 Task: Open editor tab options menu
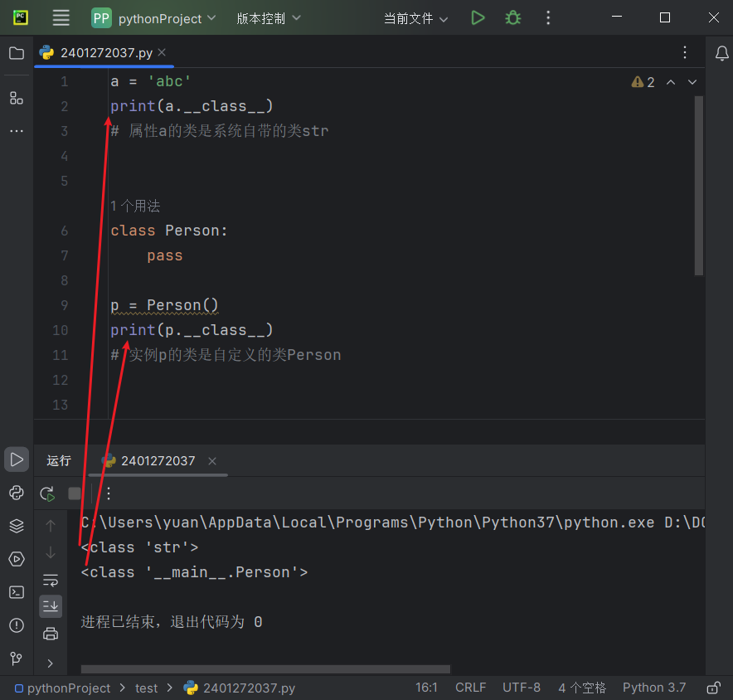[684, 52]
